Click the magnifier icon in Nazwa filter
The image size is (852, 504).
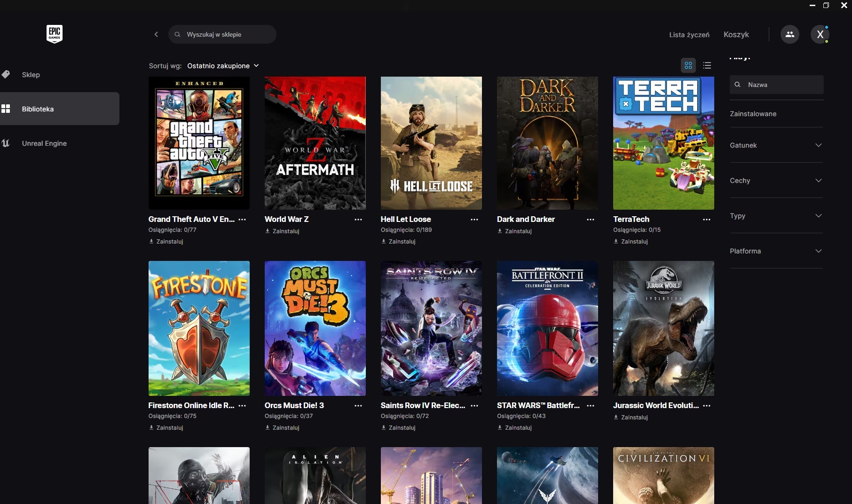738,85
